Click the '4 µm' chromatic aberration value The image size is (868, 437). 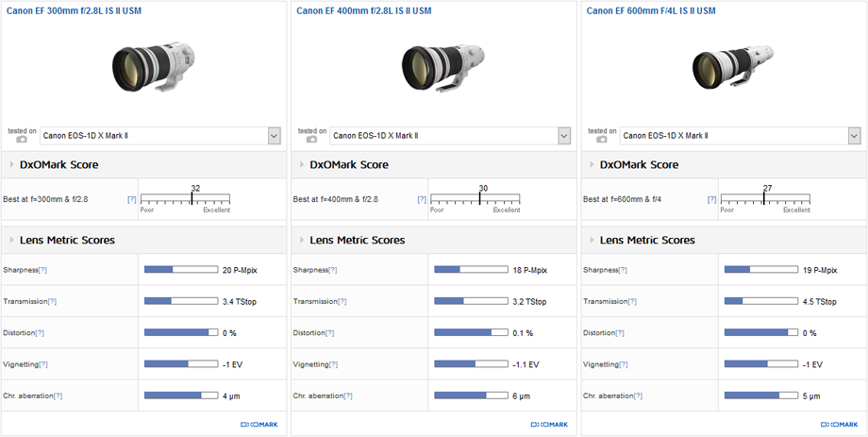pyautogui.click(x=231, y=396)
